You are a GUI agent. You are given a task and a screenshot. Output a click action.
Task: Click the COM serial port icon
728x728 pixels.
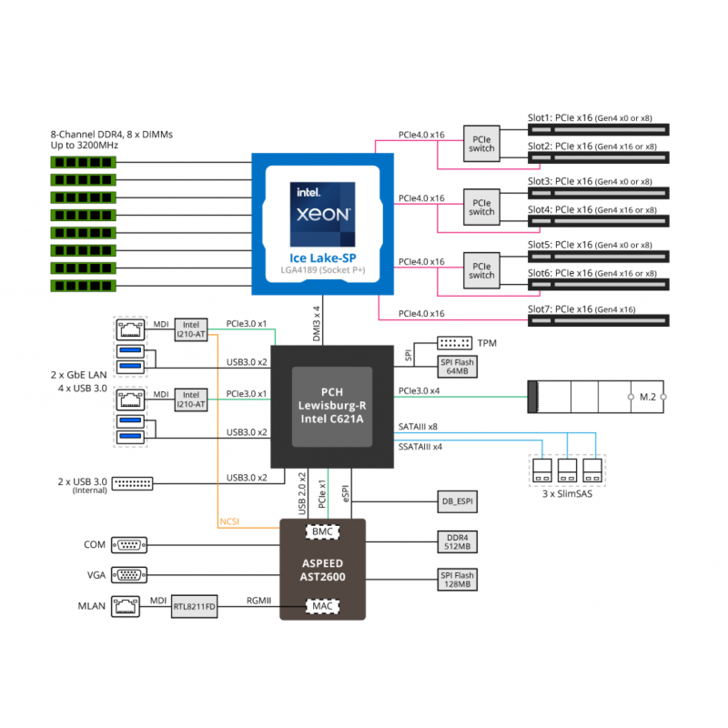pyautogui.click(x=129, y=545)
